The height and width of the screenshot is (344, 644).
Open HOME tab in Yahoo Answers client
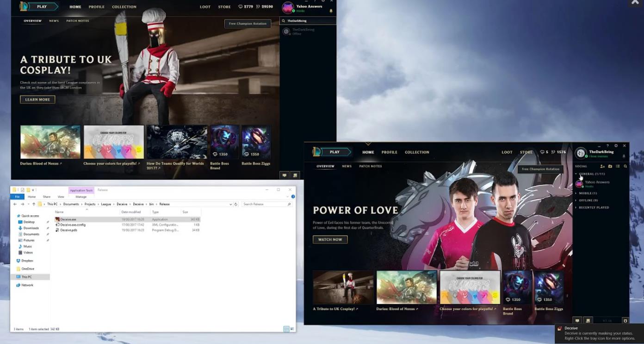(75, 7)
